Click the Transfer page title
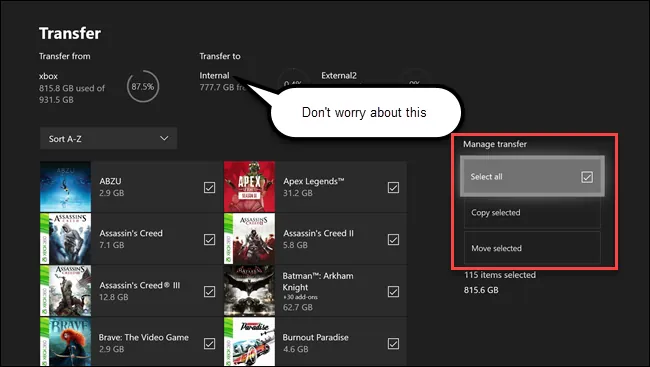Viewport: 650px width, 367px height. [70, 34]
